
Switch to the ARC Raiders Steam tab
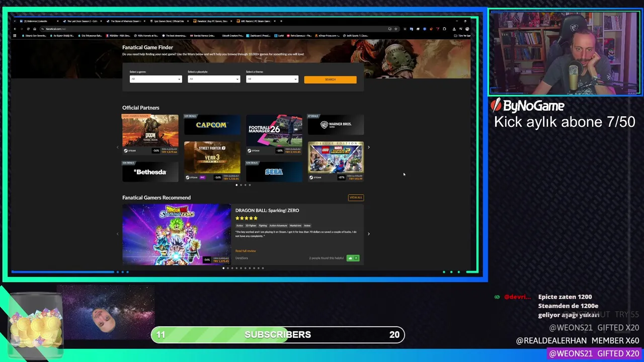(255, 21)
